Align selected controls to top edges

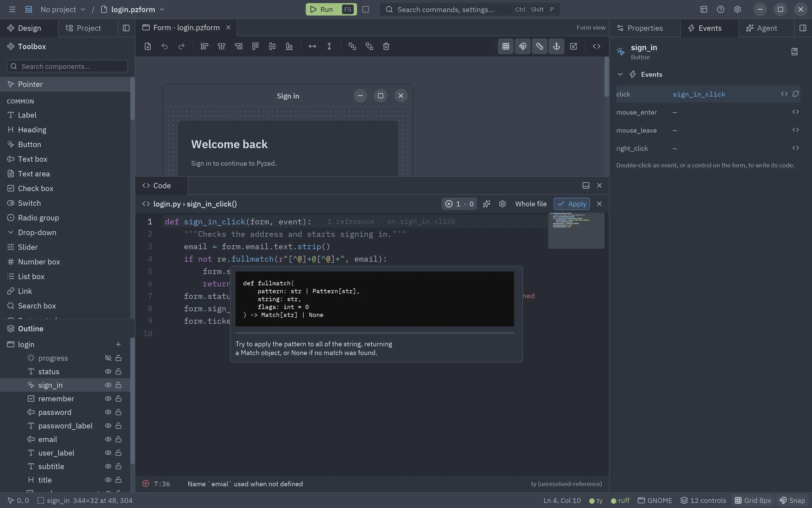pyautogui.click(x=255, y=46)
